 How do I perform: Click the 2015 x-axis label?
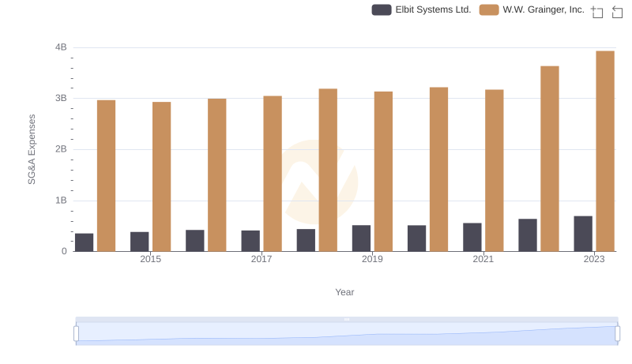click(x=150, y=259)
